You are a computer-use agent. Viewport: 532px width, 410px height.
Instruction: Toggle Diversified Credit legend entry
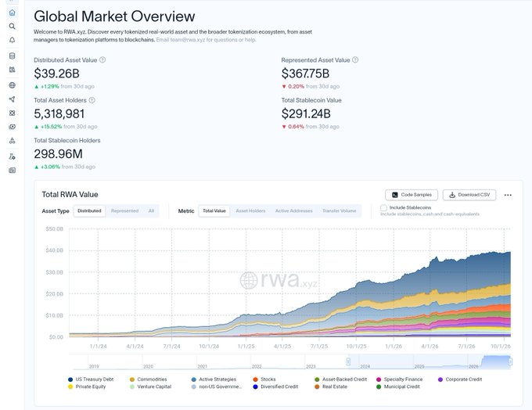(x=275, y=387)
